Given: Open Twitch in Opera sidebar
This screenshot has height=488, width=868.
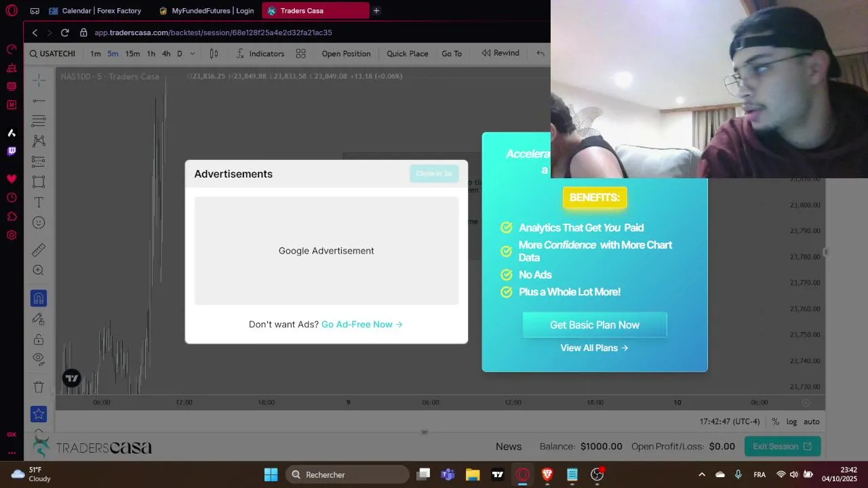Looking at the screenshot, I should 12,151.
